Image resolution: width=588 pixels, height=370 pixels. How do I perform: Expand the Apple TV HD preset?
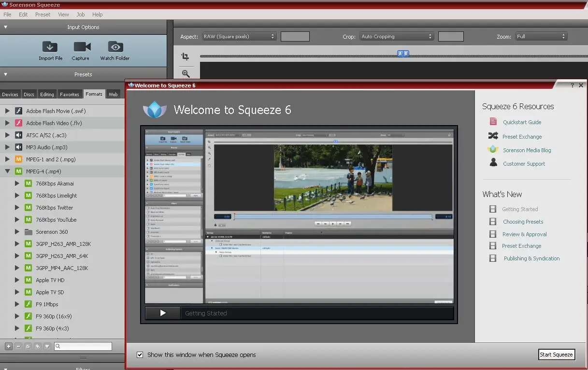[17, 280]
